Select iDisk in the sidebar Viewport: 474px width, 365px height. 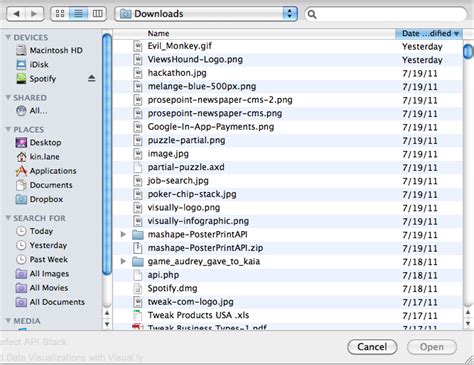32,64
